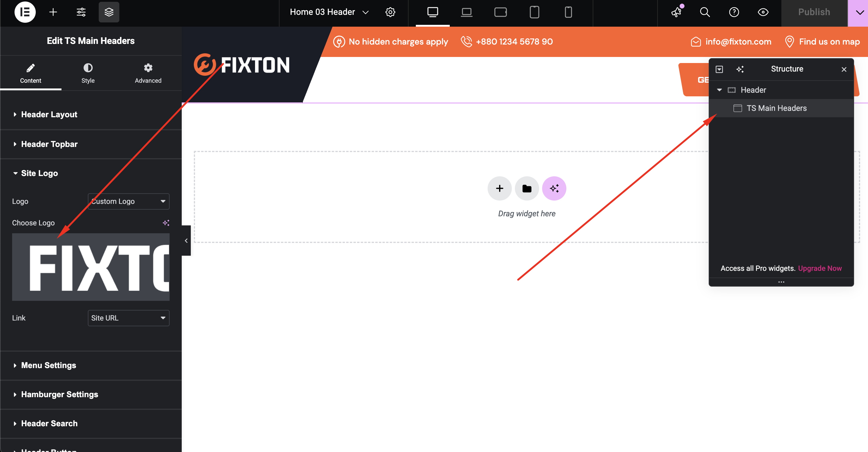The width and height of the screenshot is (868, 452).
Task: Open What's New megaphone icon
Action: [x=676, y=12]
